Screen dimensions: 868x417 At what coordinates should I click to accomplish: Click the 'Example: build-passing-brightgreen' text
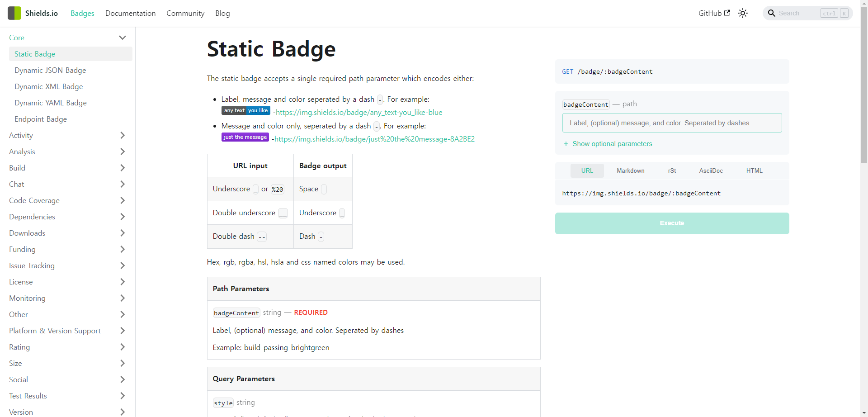pos(271,347)
